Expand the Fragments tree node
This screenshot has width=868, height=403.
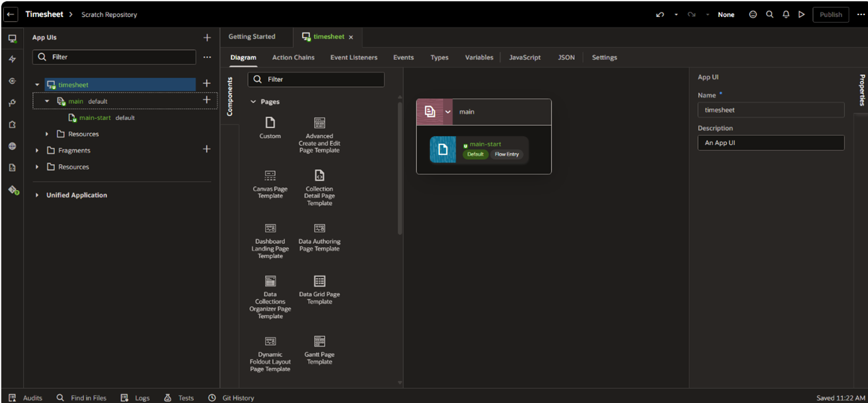point(37,150)
